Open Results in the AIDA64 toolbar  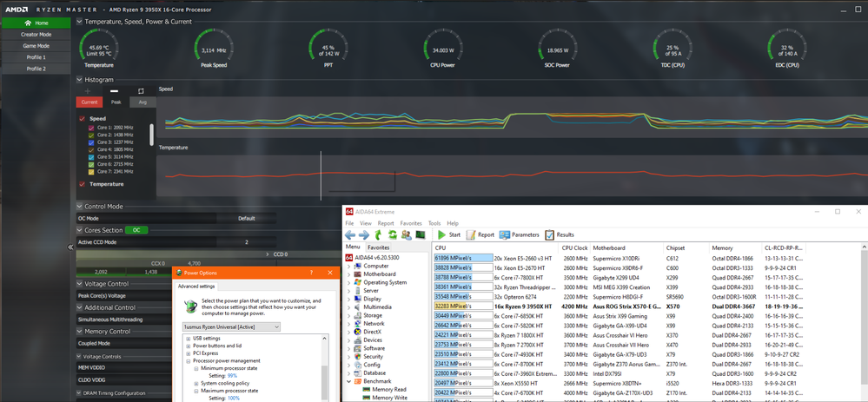coord(560,234)
